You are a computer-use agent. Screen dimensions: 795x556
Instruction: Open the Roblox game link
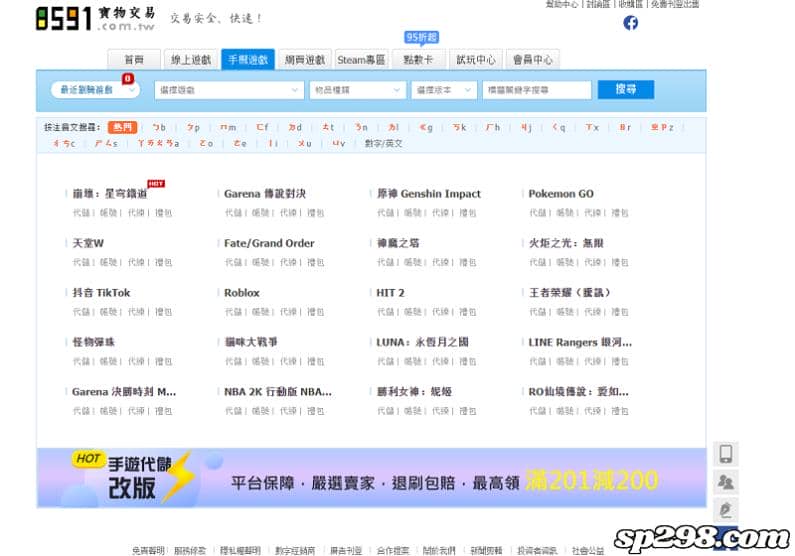tap(242, 293)
